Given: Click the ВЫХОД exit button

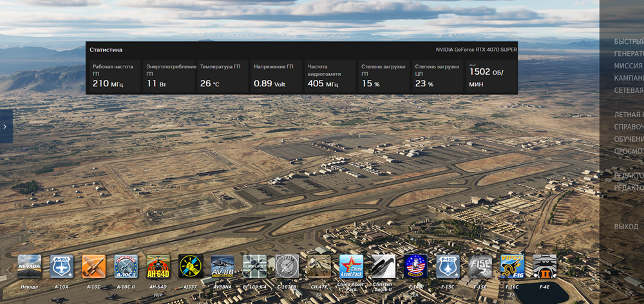Looking at the screenshot, I should 626,226.
